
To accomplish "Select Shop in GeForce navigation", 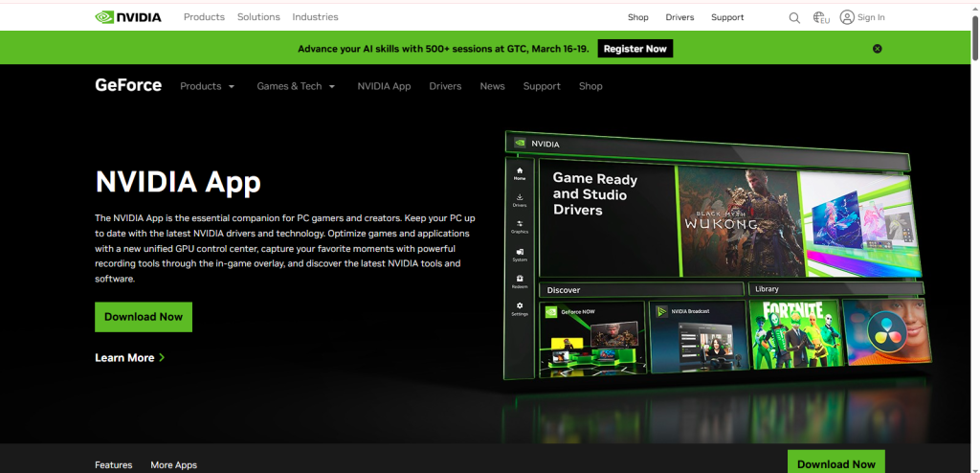I will point(590,86).
